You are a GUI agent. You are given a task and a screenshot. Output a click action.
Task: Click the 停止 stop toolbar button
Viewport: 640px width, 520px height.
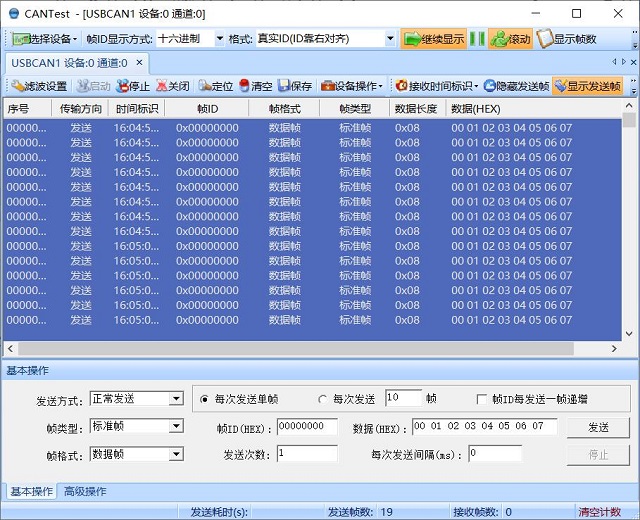[133, 86]
